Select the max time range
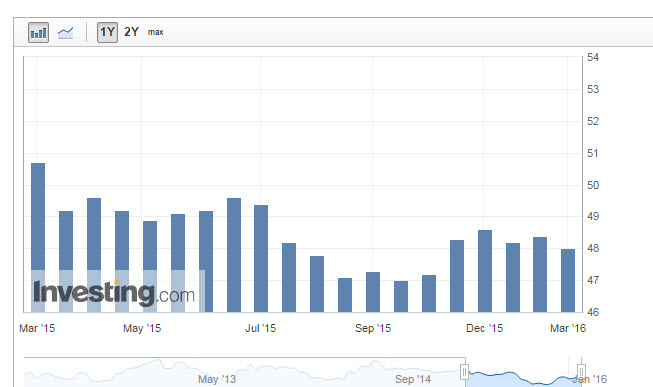Screen dimensions: 653x387 [x=155, y=32]
